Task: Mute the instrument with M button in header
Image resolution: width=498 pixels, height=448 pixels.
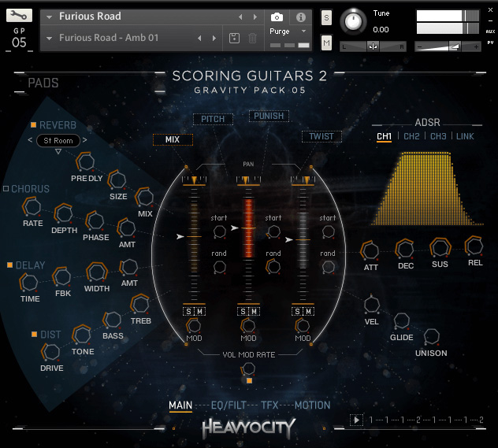Action: coord(326,43)
